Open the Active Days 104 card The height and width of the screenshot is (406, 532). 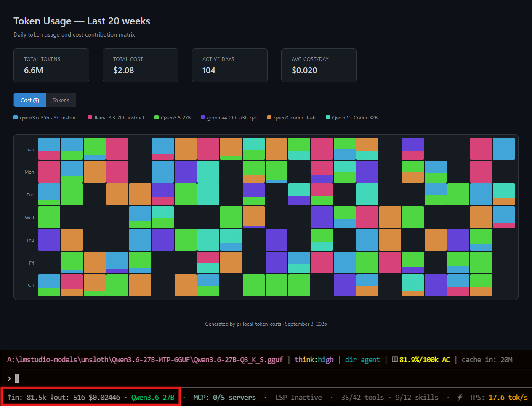pyautogui.click(x=230, y=65)
